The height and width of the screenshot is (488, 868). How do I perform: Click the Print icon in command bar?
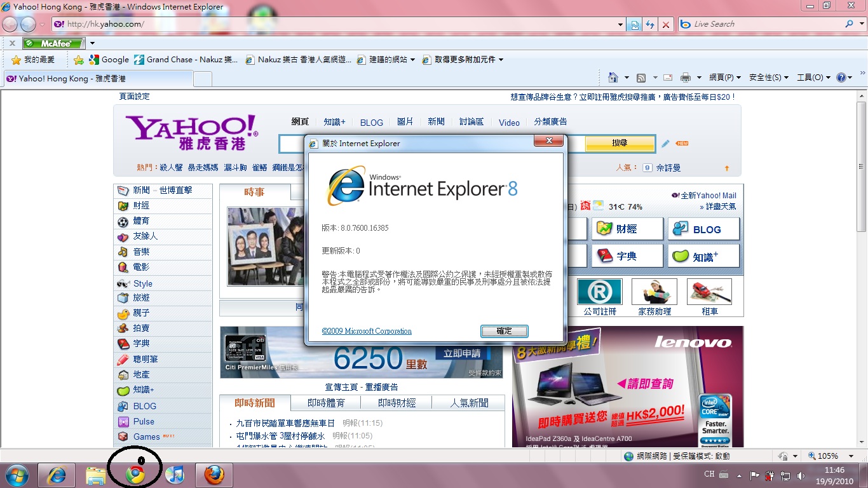(x=686, y=78)
